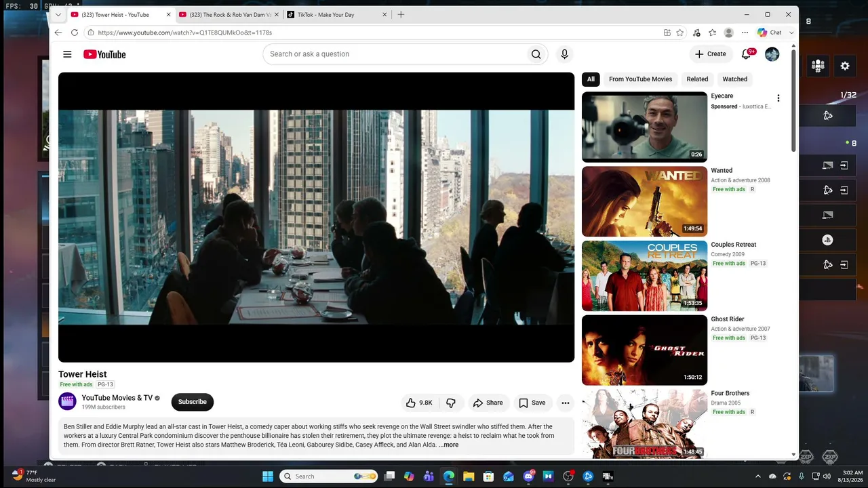The height and width of the screenshot is (488, 868).
Task: Open the browser favorites list
Action: 712,33
